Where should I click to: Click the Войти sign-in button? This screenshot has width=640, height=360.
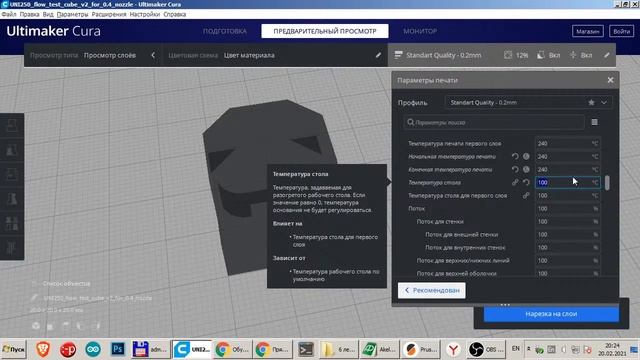[621, 31]
